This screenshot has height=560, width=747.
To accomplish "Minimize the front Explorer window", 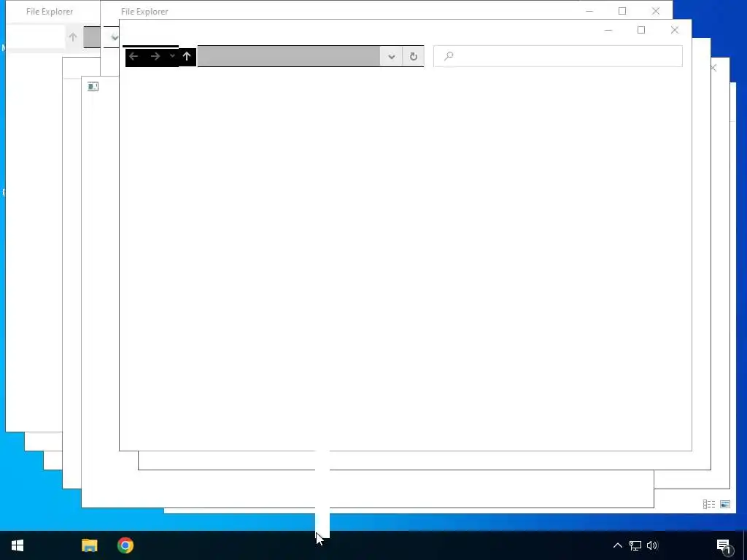I will coord(608,30).
